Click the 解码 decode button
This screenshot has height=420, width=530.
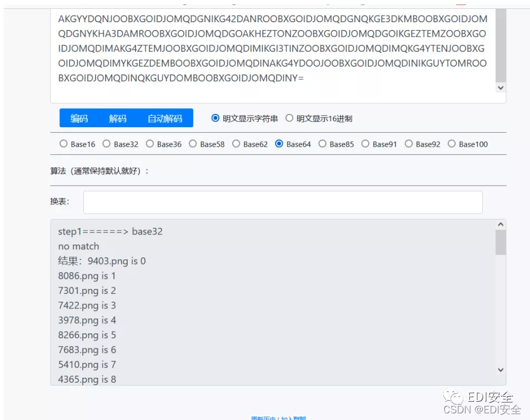point(118,118)
